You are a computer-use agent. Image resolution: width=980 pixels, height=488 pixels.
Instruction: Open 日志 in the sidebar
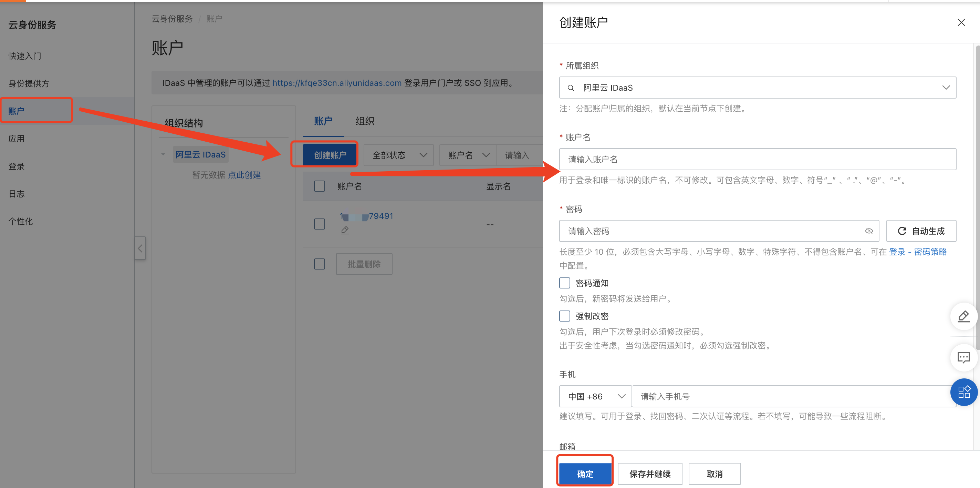tap(17, 194)
